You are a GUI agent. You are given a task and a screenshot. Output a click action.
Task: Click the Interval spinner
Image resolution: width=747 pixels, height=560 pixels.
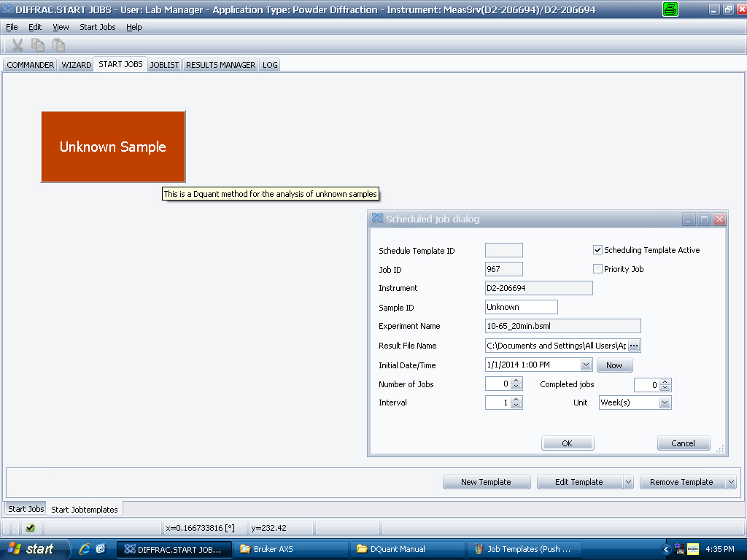[x=516, y=402]
